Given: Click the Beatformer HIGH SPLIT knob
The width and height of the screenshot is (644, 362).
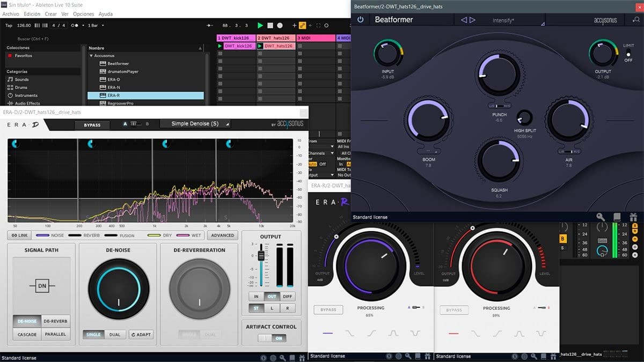Looking at the screenshot, I should coord(524,117).
